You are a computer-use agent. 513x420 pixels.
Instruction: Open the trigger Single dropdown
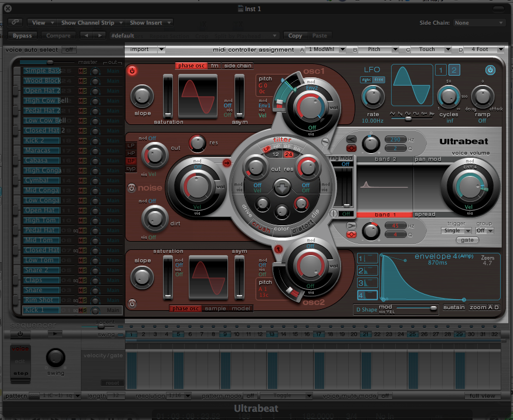pyautogui.click(x=457, y=231)
